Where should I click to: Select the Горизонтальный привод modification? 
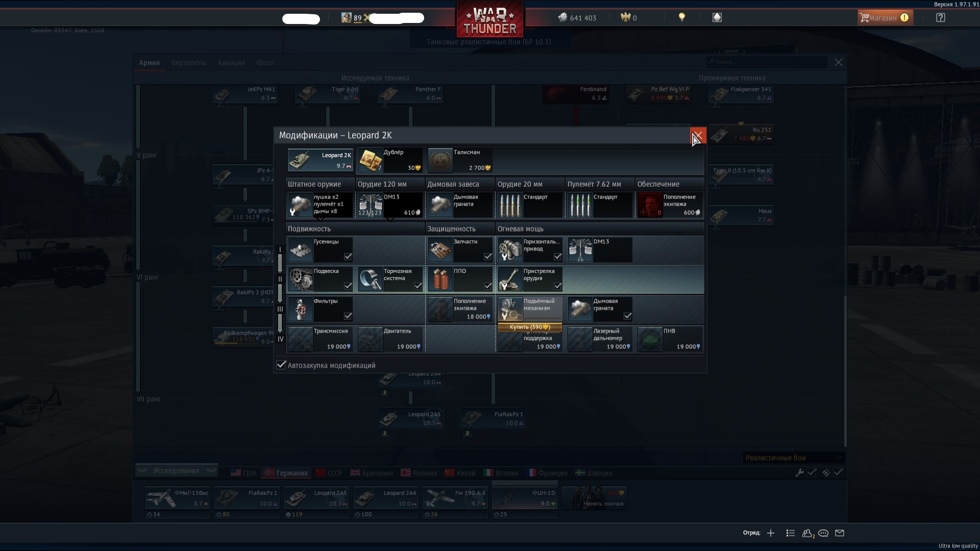(x=530, y=250)
